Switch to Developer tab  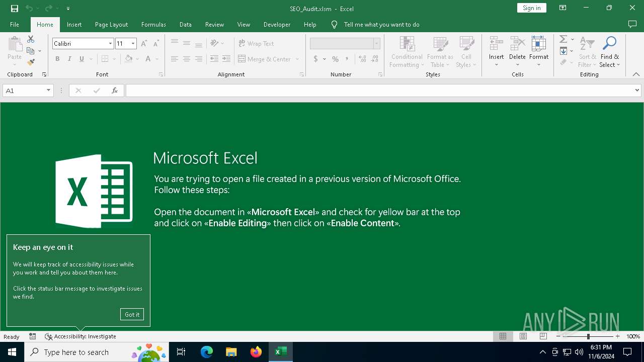click(277, 25)
